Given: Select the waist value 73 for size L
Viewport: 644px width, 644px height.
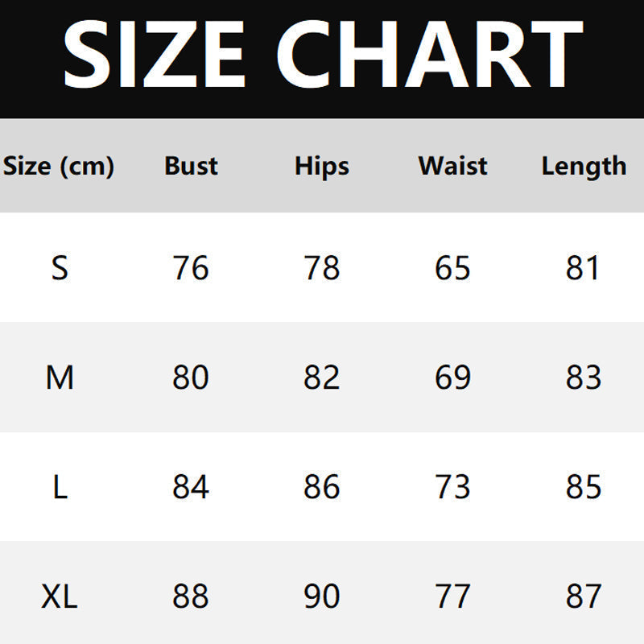Looking at the screenshot, I should (x=452, y=487).
